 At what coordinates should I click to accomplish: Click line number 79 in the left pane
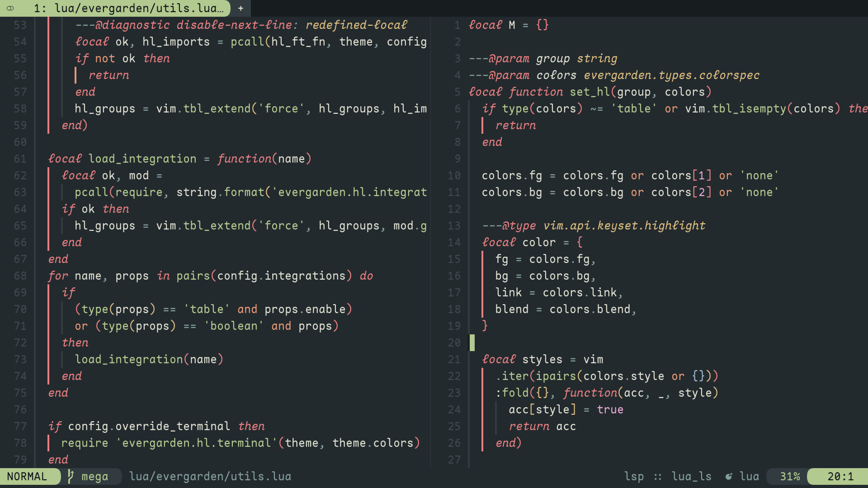[20, 460]
